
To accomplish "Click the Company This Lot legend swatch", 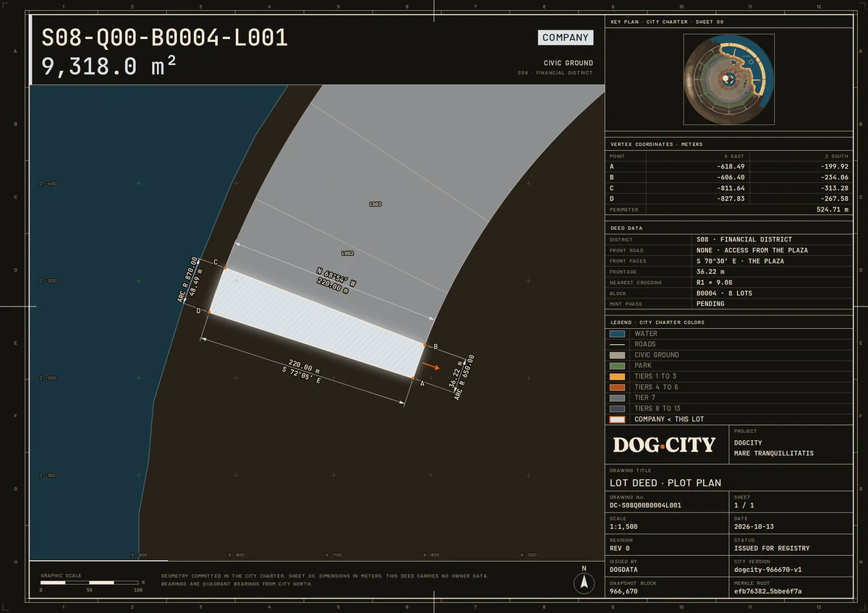I will [x=617, y=419].
